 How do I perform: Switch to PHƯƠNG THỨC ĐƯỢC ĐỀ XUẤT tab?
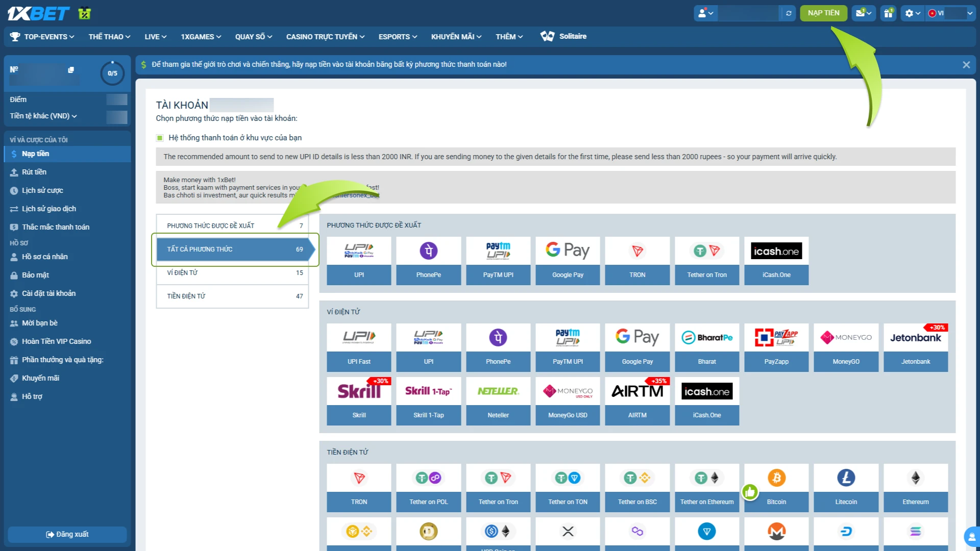click(233, 226)
